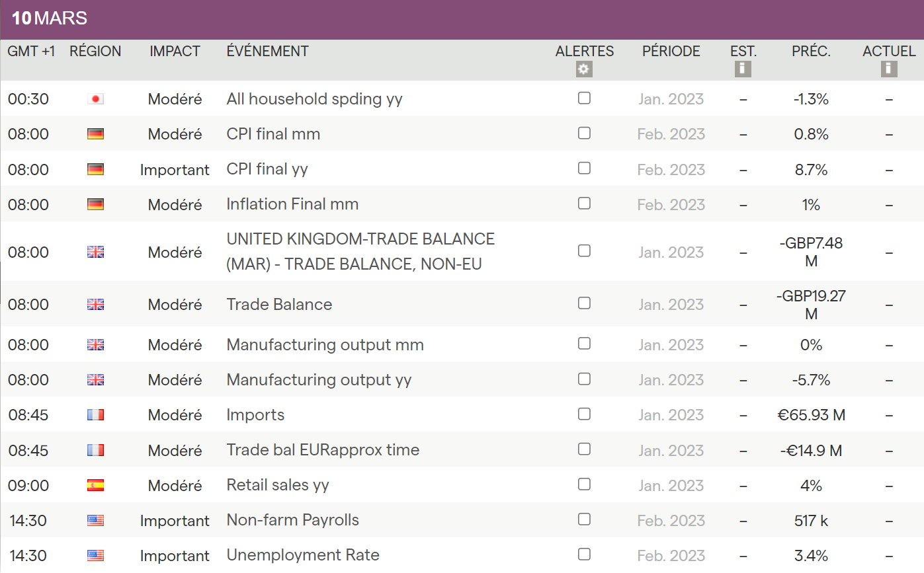Open the Manufacturing output mm event
The image size is (924, 573).
325,345
